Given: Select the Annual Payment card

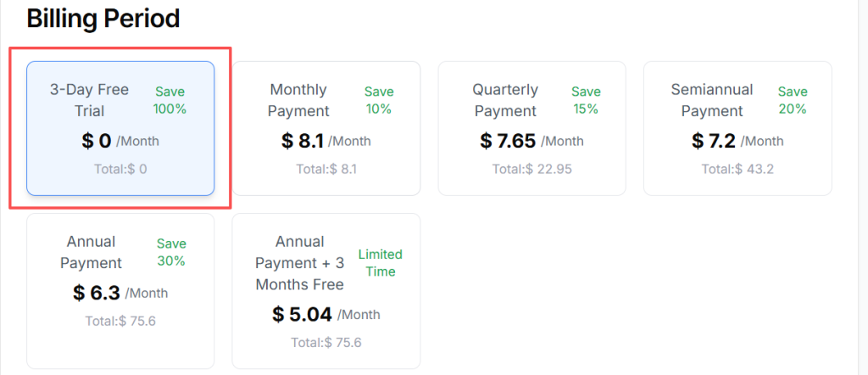Looking at the screenshot, I should tap(120, 291).
